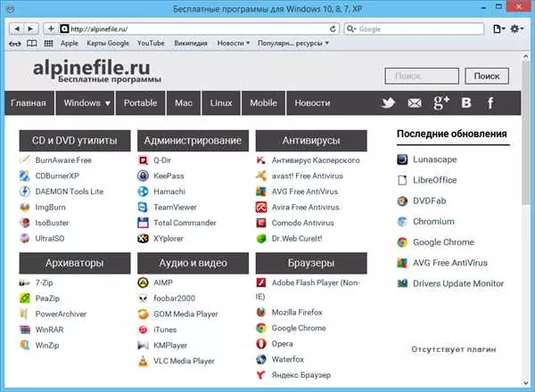Click the VLC Media Player cone icon
535x392 pixels.
click(x=143, y=361)
